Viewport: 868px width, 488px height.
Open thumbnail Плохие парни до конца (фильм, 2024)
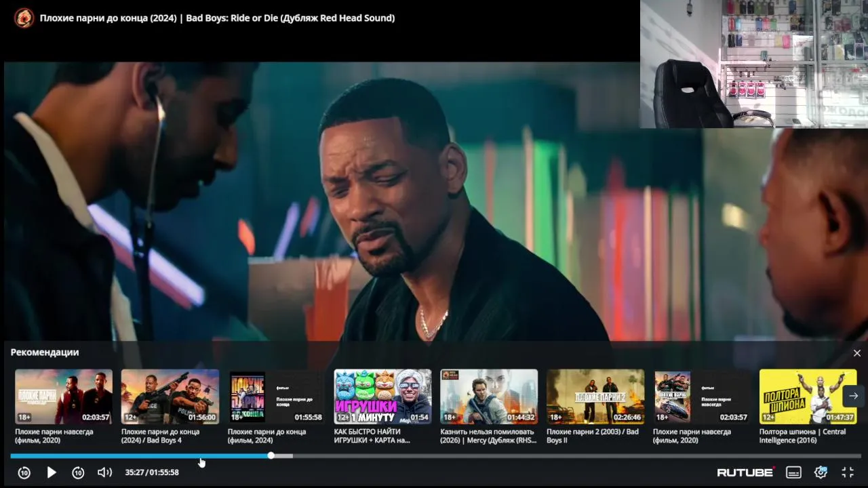(276, 396)
